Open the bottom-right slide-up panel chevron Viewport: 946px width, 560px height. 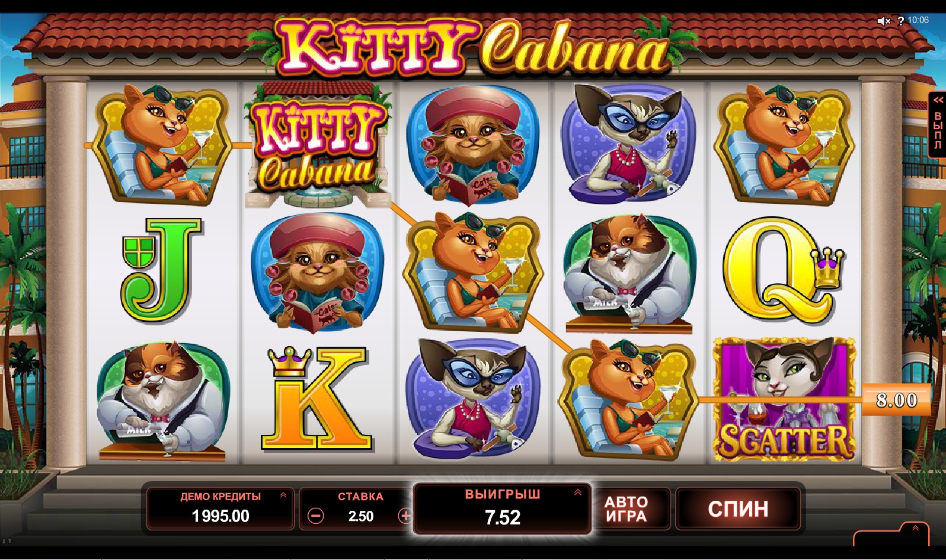[x=915, y=528]
